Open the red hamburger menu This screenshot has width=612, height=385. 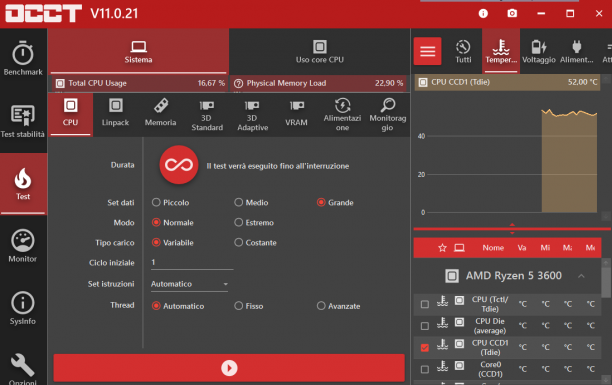[x=427, y=51]
